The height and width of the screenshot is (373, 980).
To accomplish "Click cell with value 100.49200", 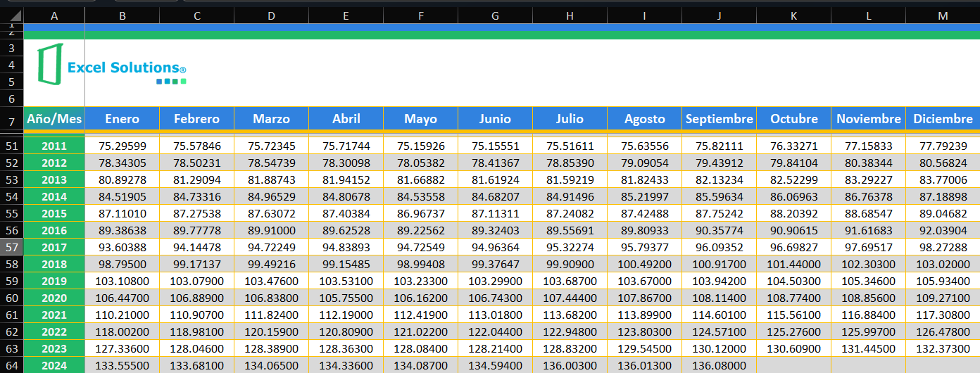I will pos(645,264).
